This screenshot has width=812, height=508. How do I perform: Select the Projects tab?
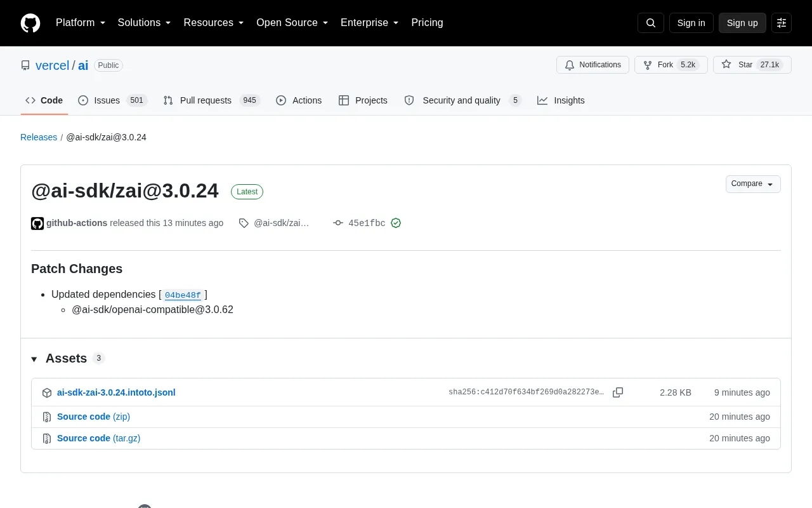click(x=363, y=100)
